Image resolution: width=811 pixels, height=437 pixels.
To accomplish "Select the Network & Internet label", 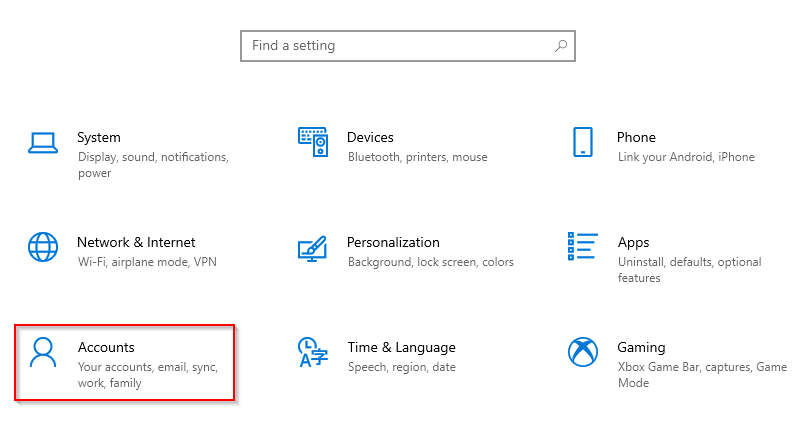I will pos(136,243).
